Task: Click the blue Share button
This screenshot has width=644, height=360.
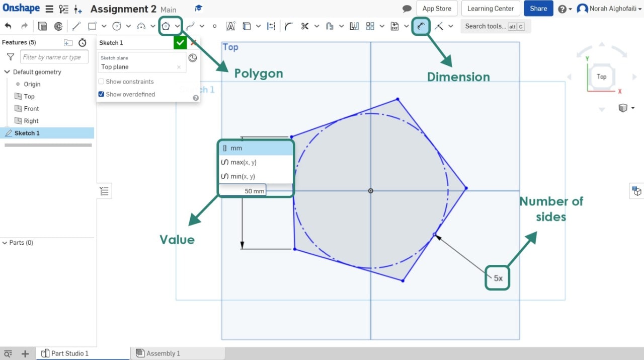Action: click(x=538, y=9)
